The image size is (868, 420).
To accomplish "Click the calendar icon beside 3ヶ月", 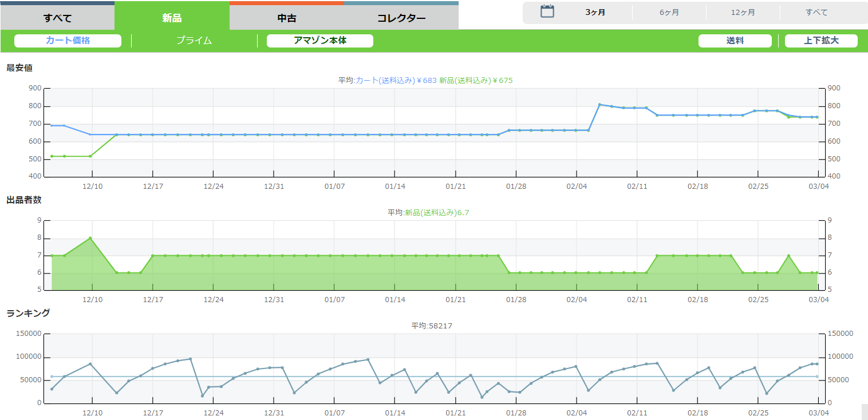I will tap(547, 11).
